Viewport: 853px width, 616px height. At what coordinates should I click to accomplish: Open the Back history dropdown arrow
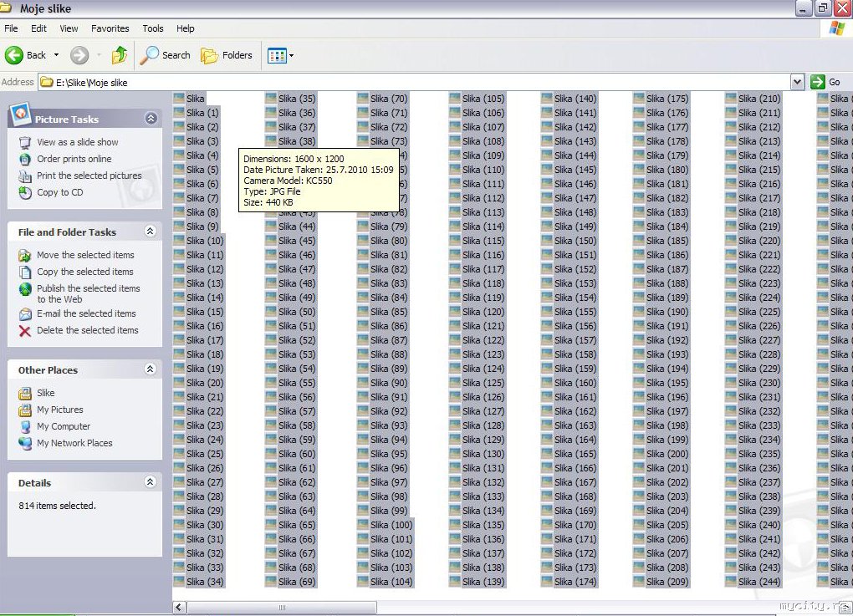point(57,55)
